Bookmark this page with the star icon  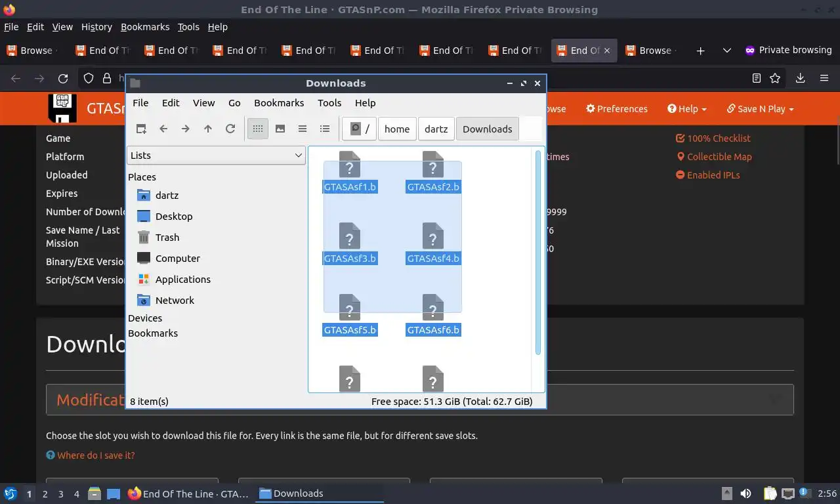[775, 78]
